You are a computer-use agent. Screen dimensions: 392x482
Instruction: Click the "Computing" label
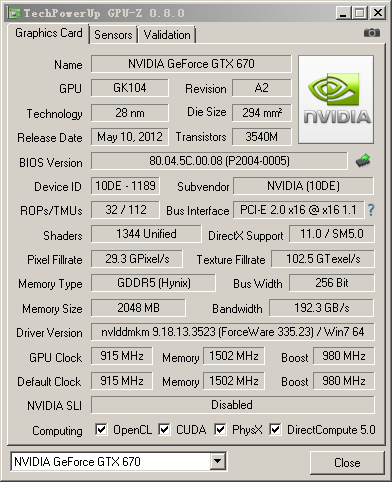57,431
